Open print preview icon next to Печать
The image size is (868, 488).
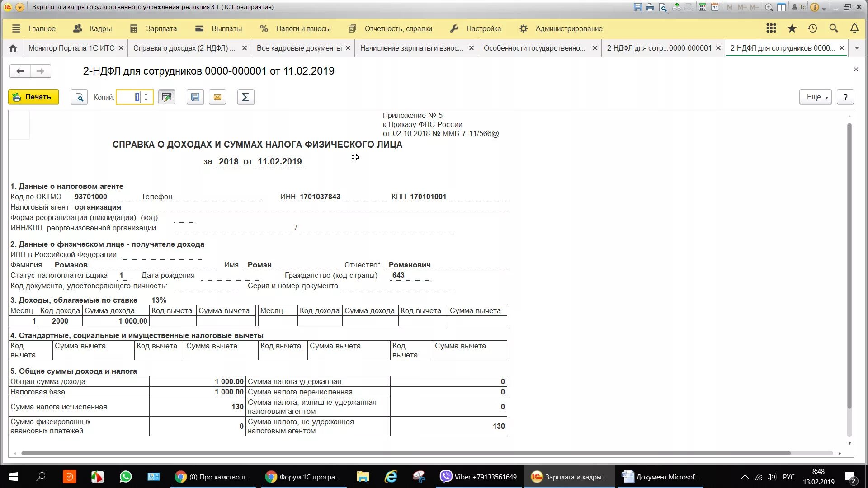(79, 97)
